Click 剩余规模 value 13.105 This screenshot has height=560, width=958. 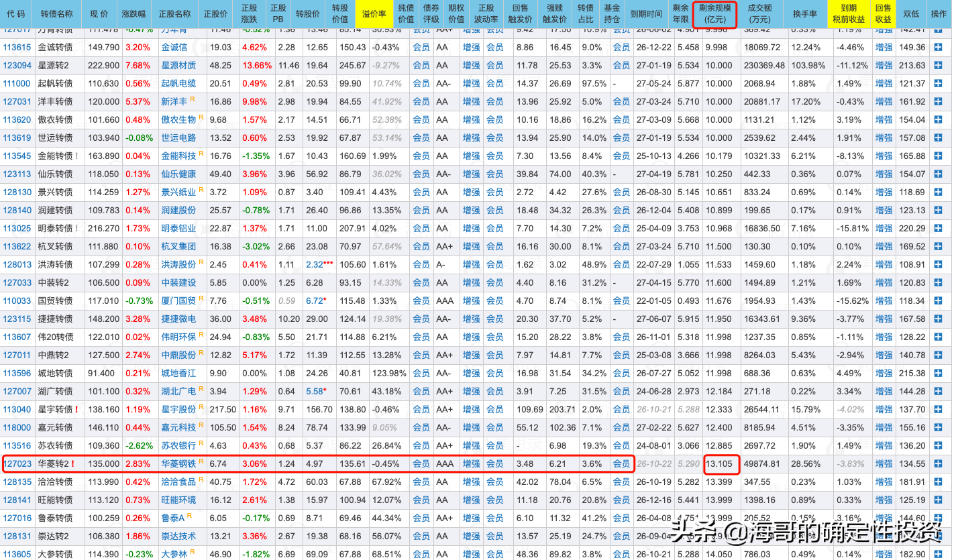719,463
